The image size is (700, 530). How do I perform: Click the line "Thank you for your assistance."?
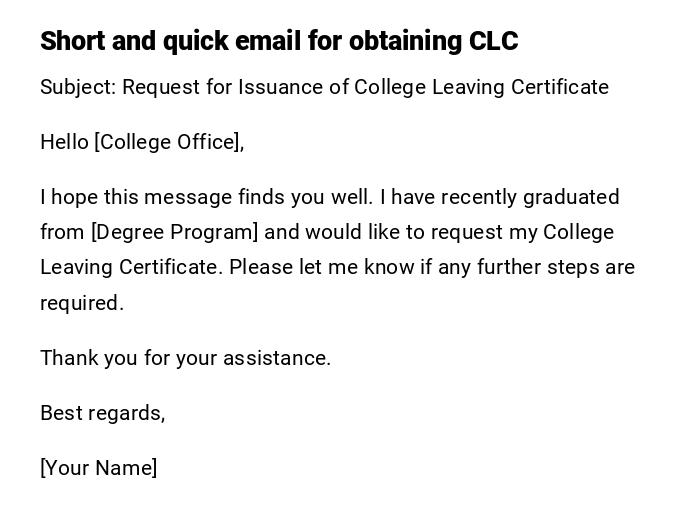(x=185, y=358)
